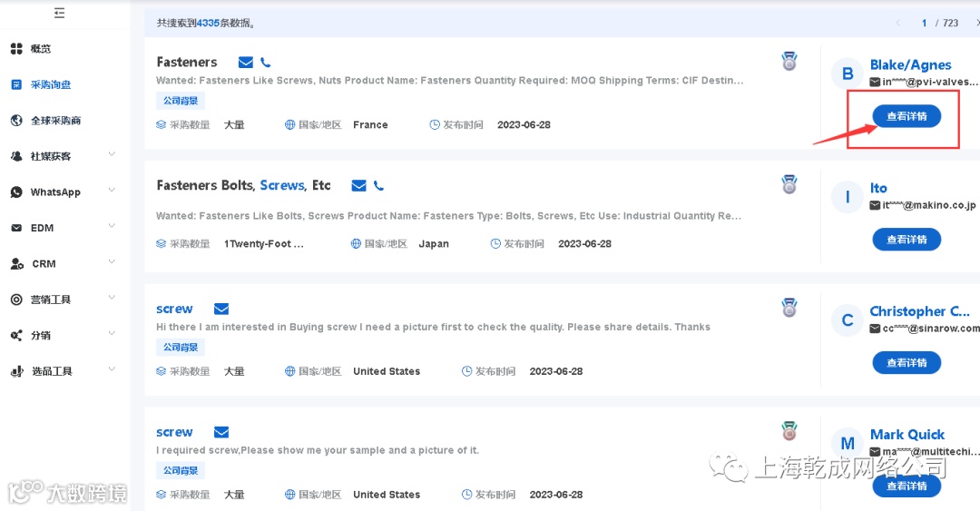The image size is (980, 511).
Task: Click the EDM envelope icon in sidebar
Action: 17,228
